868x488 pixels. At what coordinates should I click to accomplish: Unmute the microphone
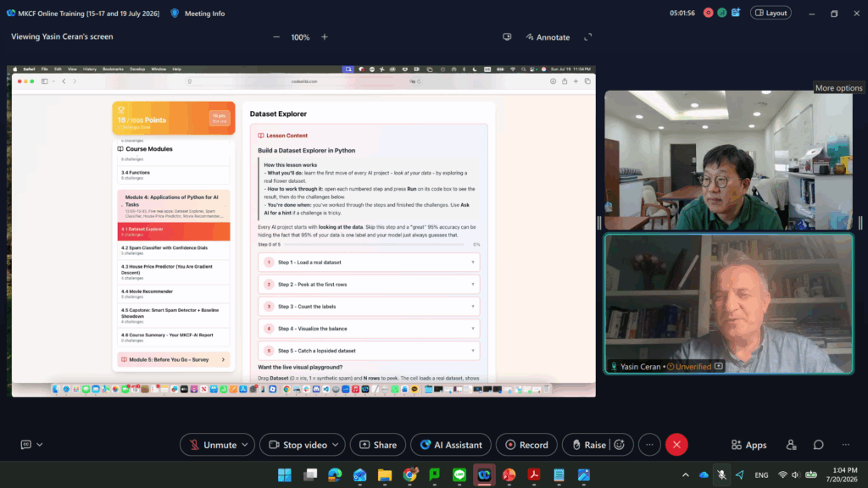point(213,445)
